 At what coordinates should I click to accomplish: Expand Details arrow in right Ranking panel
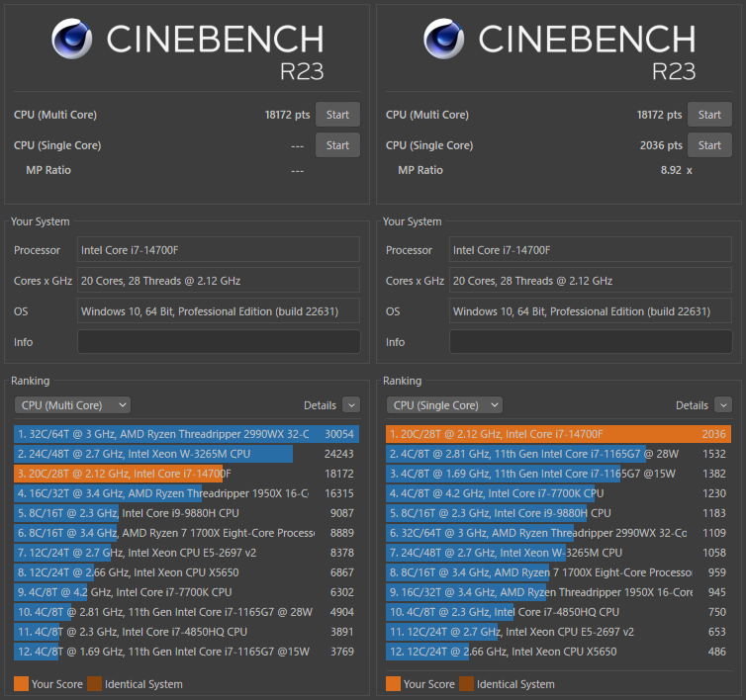pyautogui.click(x=723, y=405)
